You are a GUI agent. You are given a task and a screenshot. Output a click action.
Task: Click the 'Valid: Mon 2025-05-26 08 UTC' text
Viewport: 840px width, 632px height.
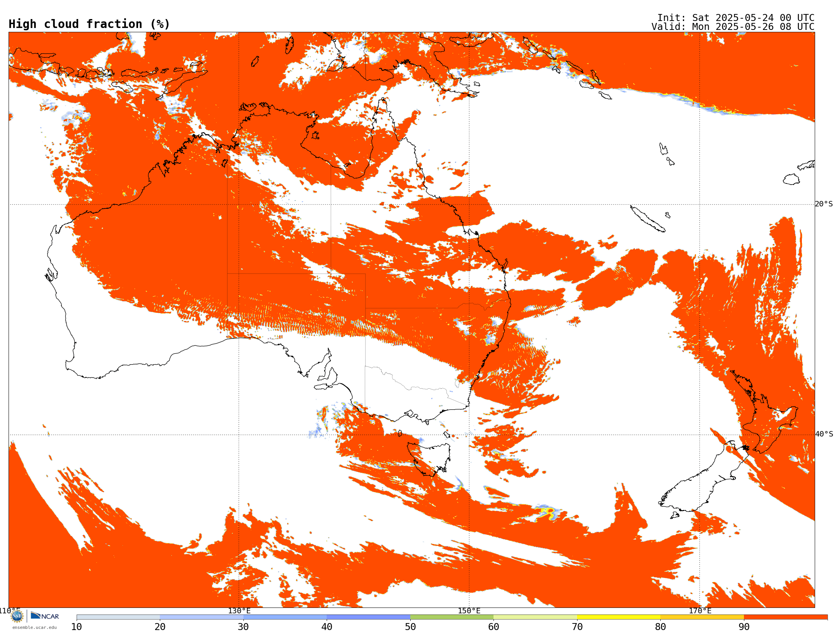[733, 27]
